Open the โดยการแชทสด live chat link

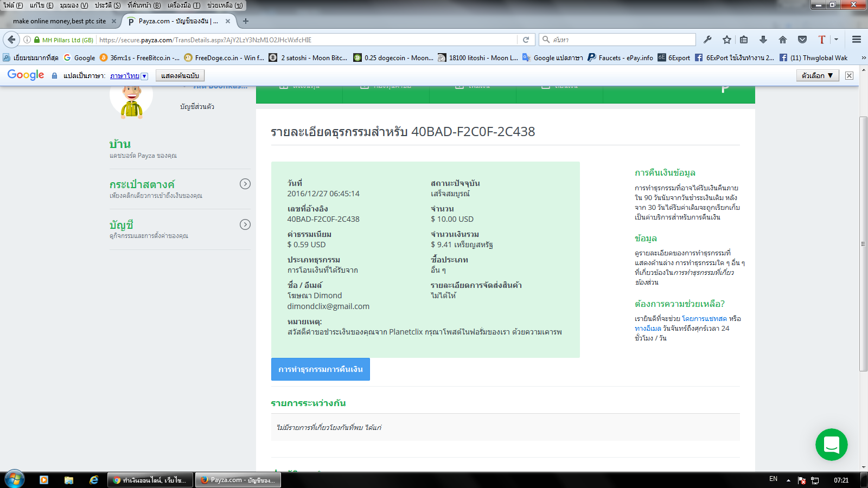click(x=704, y=318)
